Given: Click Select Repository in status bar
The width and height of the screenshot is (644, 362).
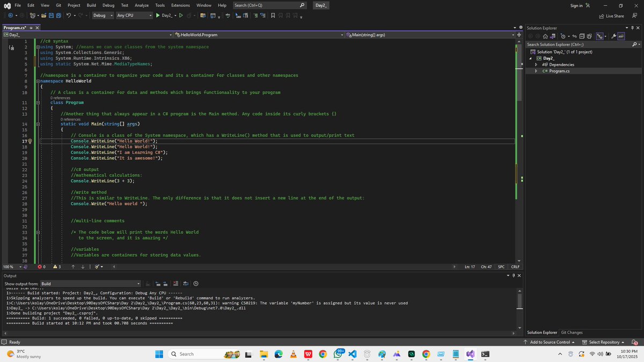Looking at the screenshot, I should tap(603, 342).
